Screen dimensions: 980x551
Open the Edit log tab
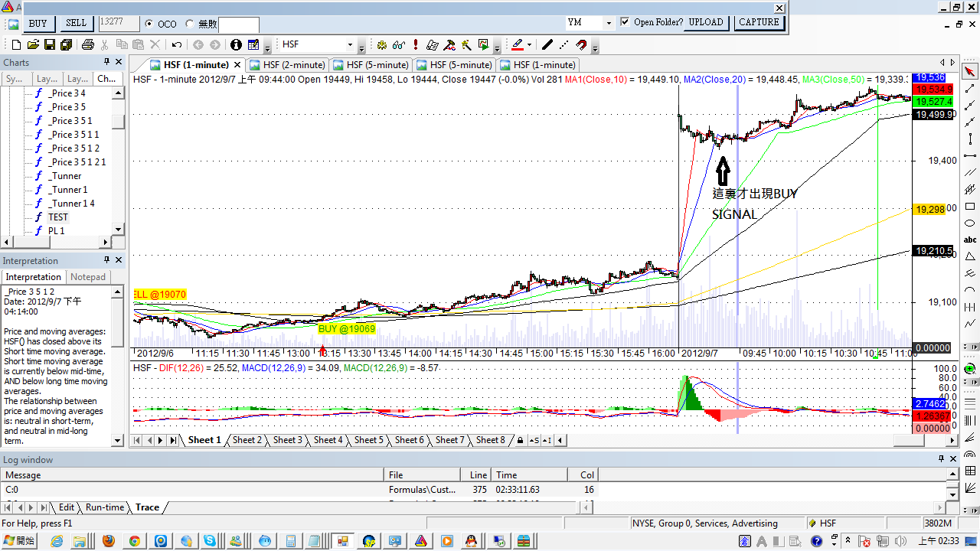pyautogui.click(x=67, y=507)
